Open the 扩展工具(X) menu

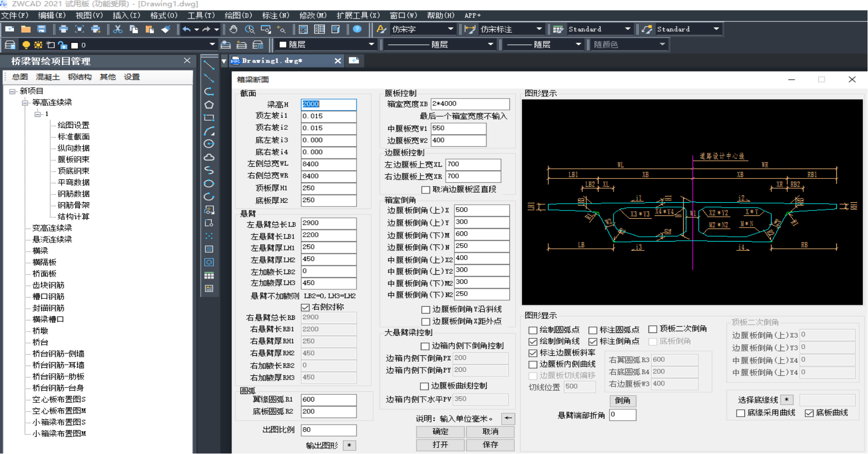(358, 16)
